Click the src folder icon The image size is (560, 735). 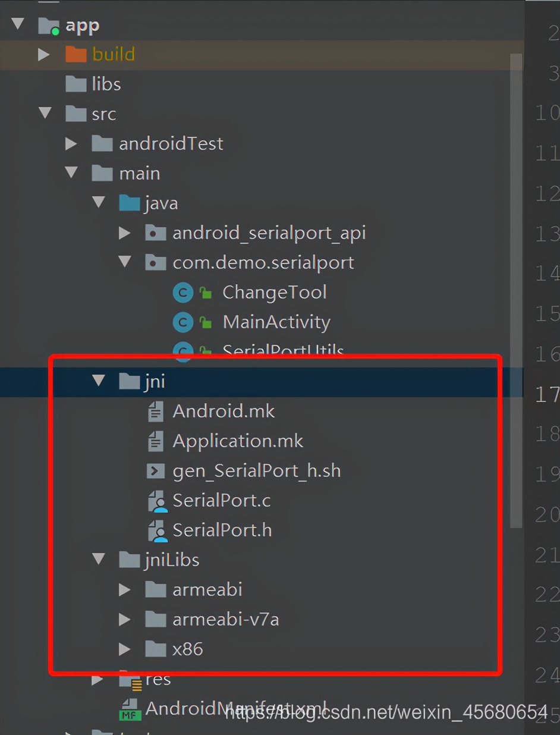click(x=75, y=114)
